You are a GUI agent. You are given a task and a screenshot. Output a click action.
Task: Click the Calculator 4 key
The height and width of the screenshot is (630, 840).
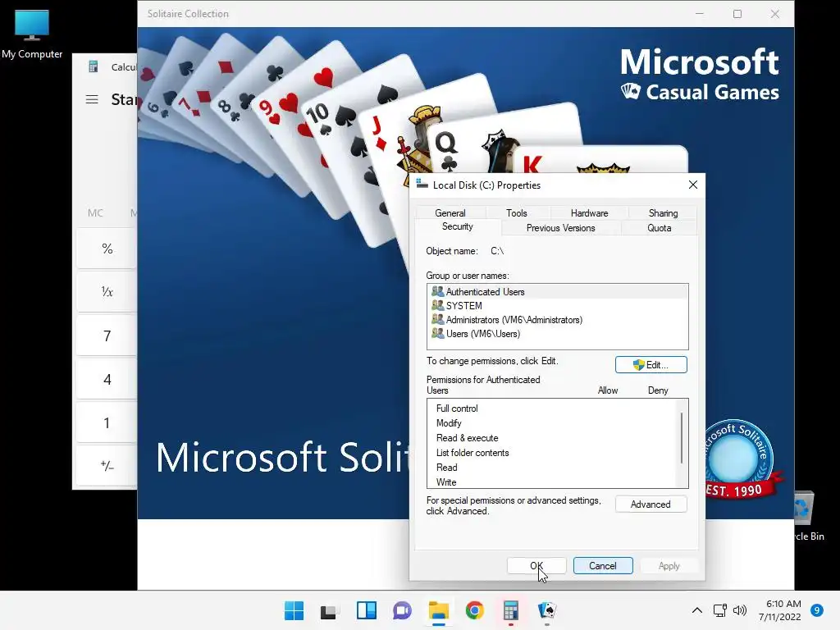107,380
